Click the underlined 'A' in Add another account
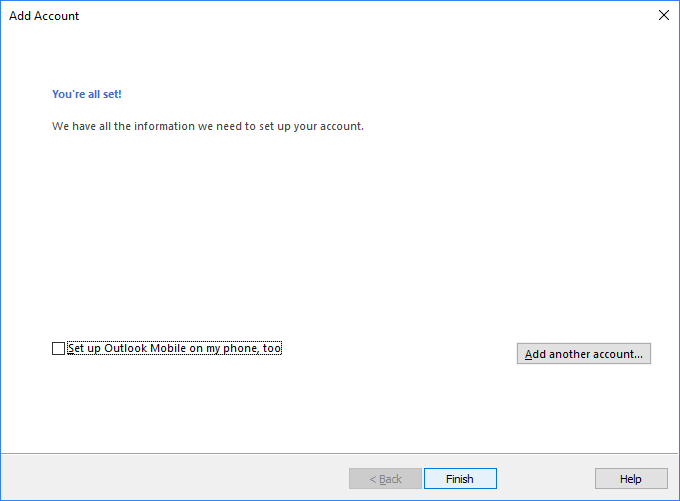The image size is (680, 501). (x=529, y=354)
